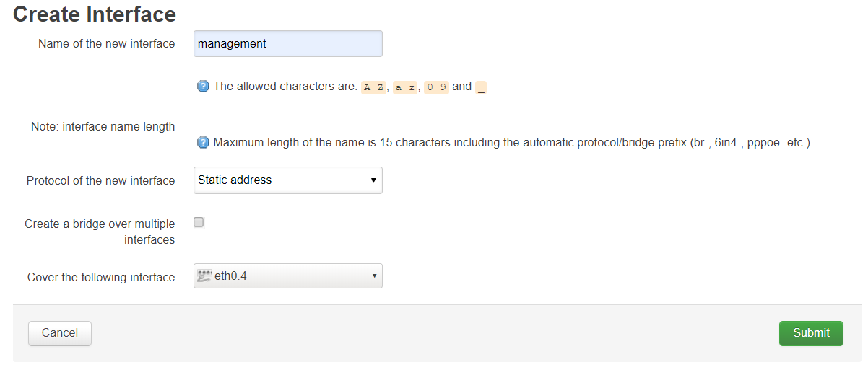Screen dimensions: 868x370
Task: Click the "Protocol of the new interface" label
Action: [100, 180]
